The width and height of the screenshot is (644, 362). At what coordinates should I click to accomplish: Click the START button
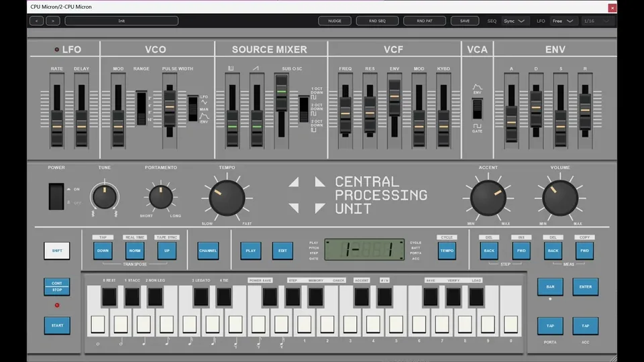click(x=57, y=326)
